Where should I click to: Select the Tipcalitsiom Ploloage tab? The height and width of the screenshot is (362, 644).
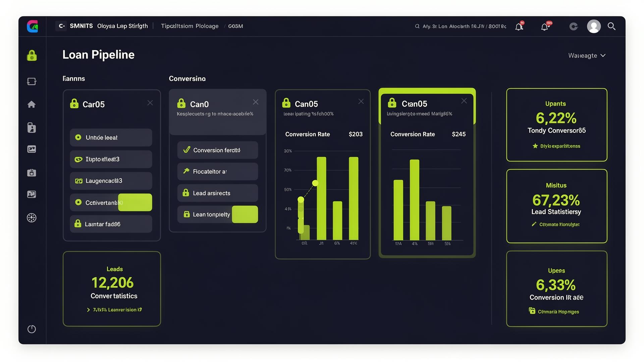tap(190, 26)
